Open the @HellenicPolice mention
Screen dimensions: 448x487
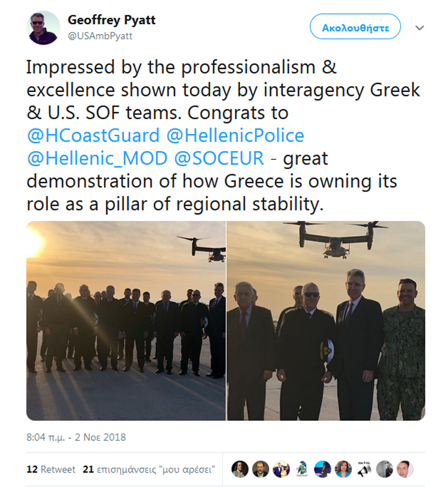(235, 136)
